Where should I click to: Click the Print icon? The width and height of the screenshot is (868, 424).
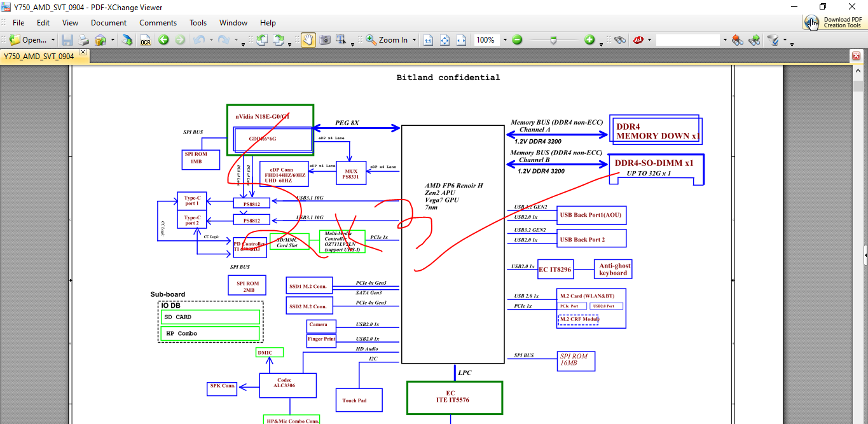83,39
